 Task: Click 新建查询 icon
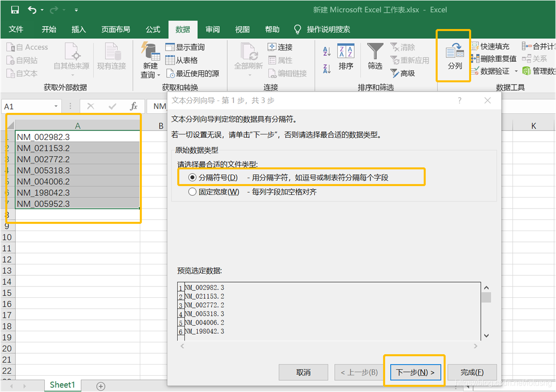point(150,60)
